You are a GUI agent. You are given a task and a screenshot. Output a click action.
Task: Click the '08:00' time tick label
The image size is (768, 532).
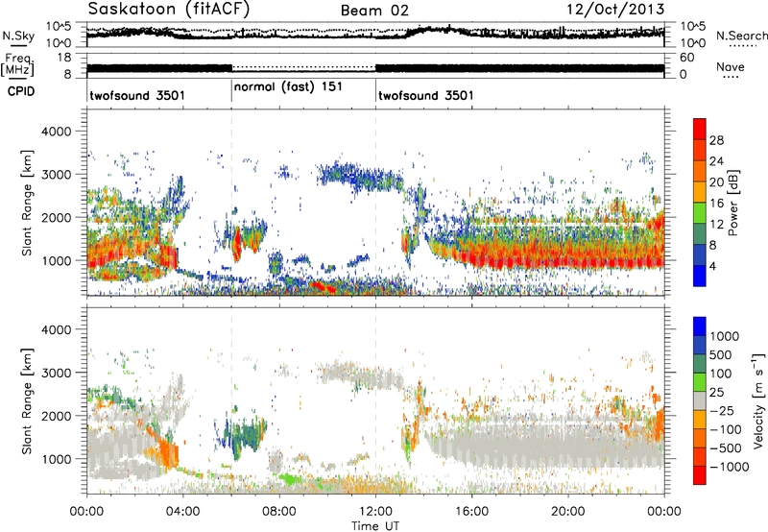[x=279, y=512]
